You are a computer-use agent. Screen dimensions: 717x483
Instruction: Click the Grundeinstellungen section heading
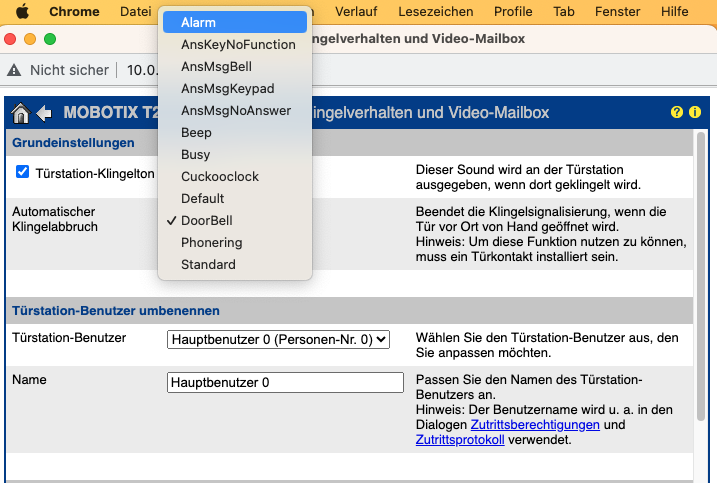pyautogui.click(x=73, y=143)
